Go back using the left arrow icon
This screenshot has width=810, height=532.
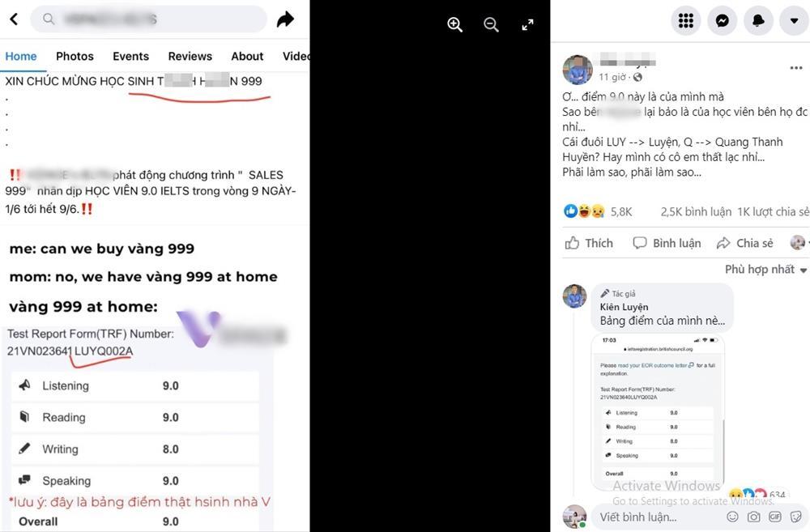click(x=14, y=19)
